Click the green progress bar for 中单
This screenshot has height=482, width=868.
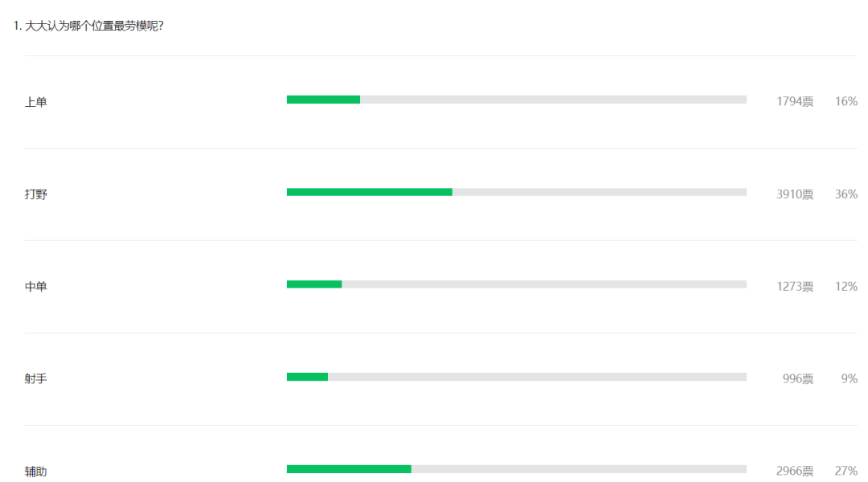tap(314, 284)
